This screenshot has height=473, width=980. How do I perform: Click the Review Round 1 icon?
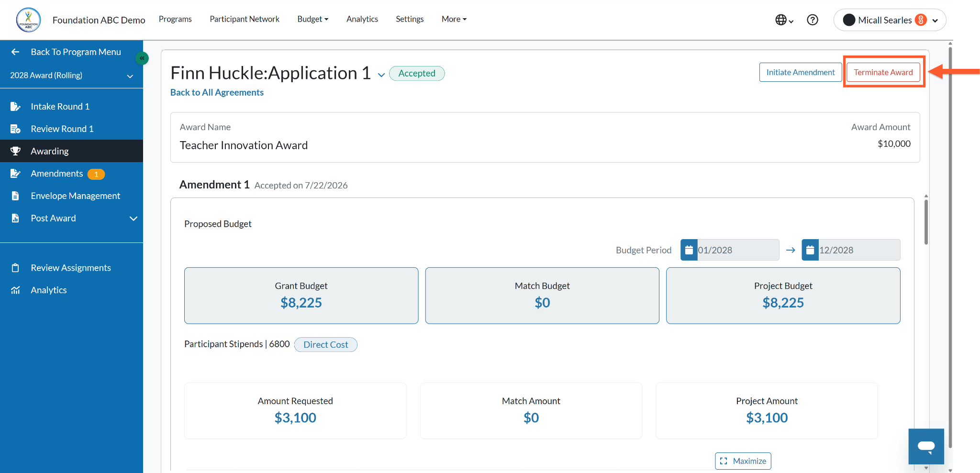pos(15,129)
